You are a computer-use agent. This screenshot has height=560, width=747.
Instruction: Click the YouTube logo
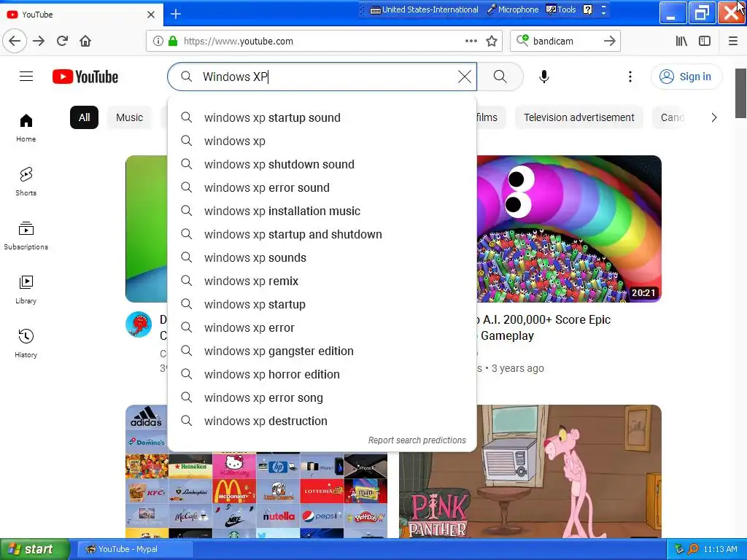85,77
